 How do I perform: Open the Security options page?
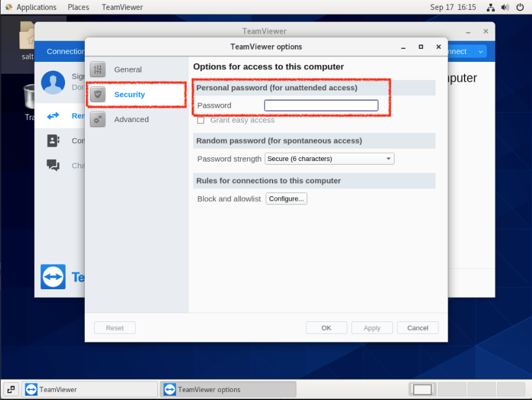pyautogui.click(x=136, y=95)
